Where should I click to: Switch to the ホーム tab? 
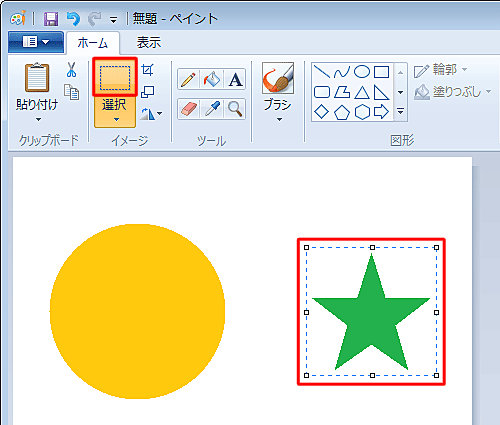pyautogui.click(x=93, y=43)
